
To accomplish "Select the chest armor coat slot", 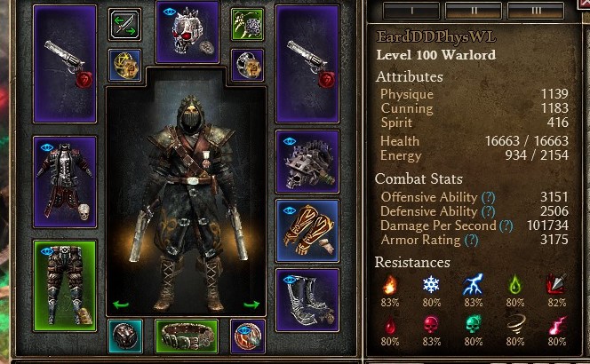I will tap(65, 182).
